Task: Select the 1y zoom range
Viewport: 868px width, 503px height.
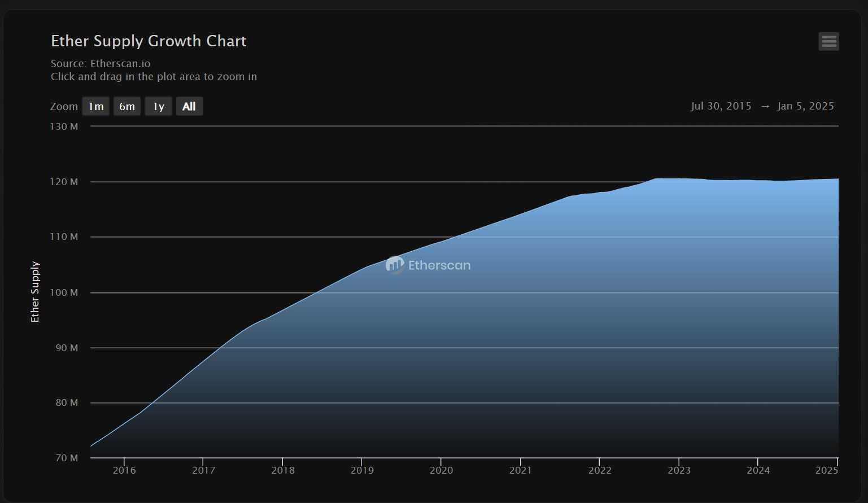Action: click(x=158, y=106)
